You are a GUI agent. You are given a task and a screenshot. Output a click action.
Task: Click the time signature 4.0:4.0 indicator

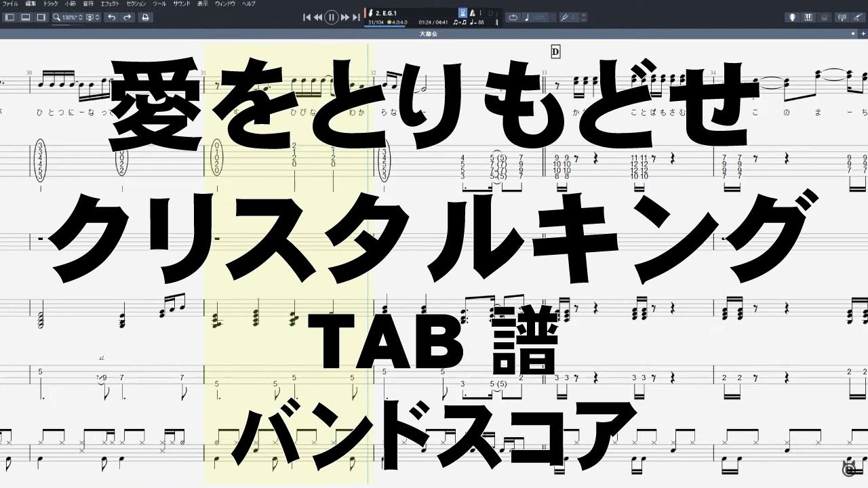[399, 22]
